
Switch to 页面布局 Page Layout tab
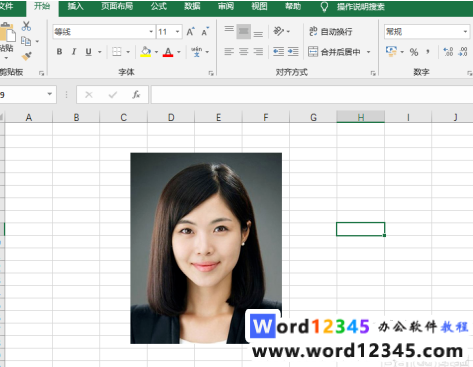117,6
